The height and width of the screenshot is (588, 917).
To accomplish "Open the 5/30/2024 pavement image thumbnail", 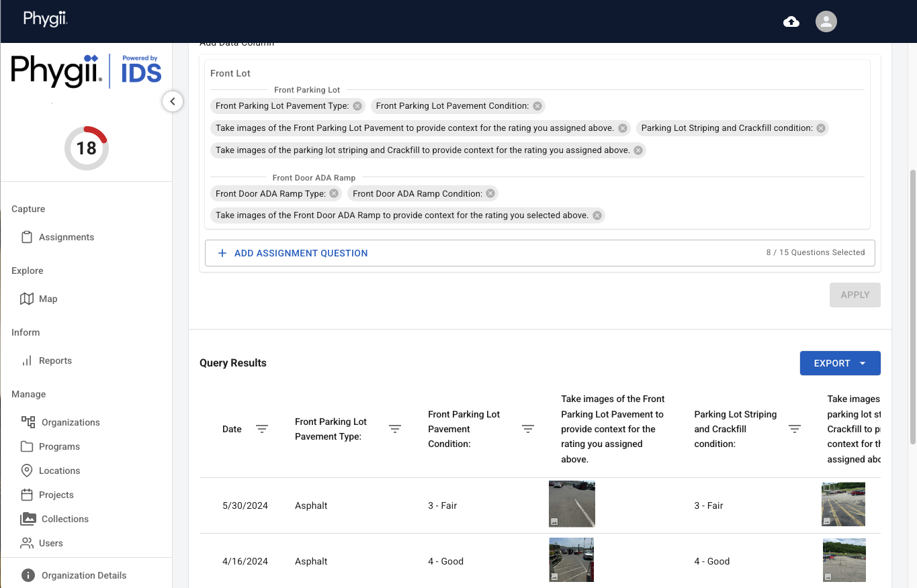I will [572, 504].
